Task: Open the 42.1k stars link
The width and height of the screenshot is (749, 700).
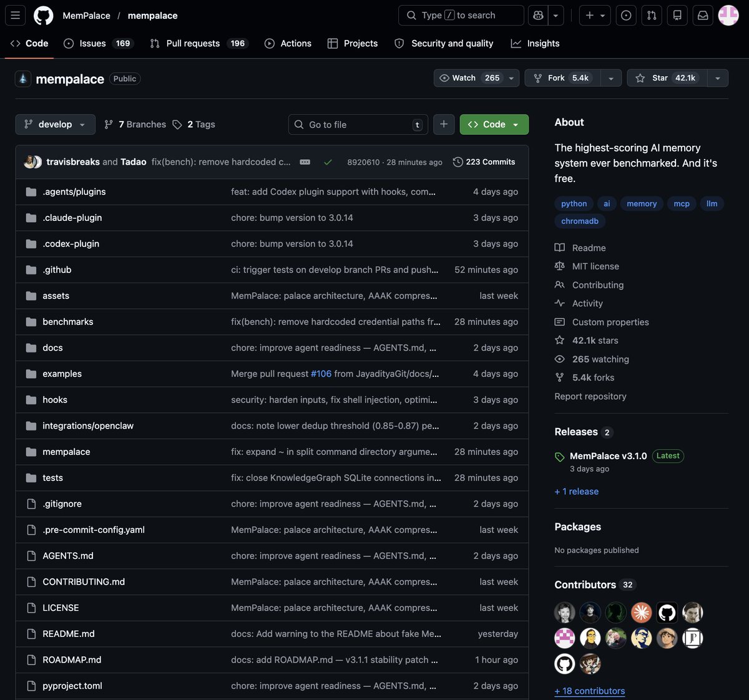Action: coord(587,341)
